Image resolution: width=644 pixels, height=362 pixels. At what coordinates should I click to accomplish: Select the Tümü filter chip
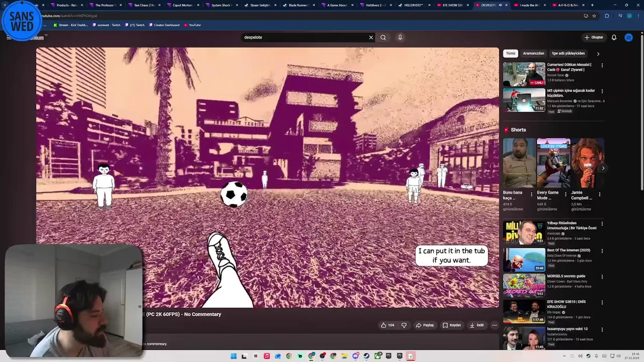[x=511, y=53]
